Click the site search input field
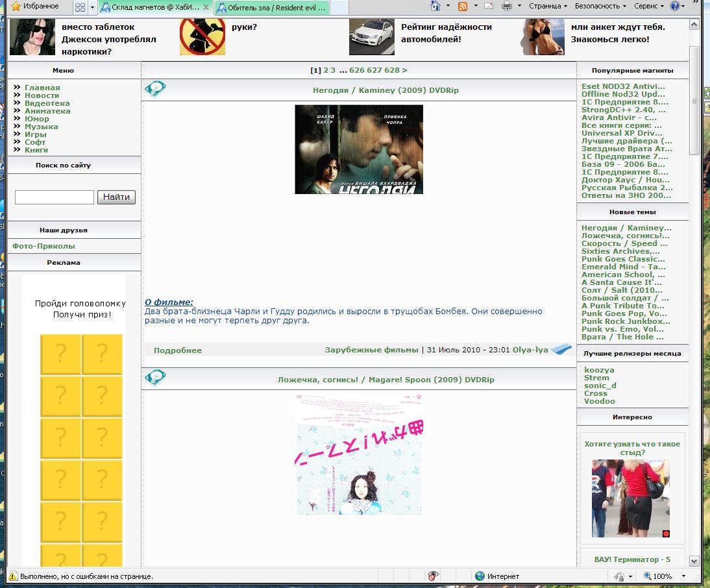Viewport: 710px width, 588px height. click(x=55, y=197)
